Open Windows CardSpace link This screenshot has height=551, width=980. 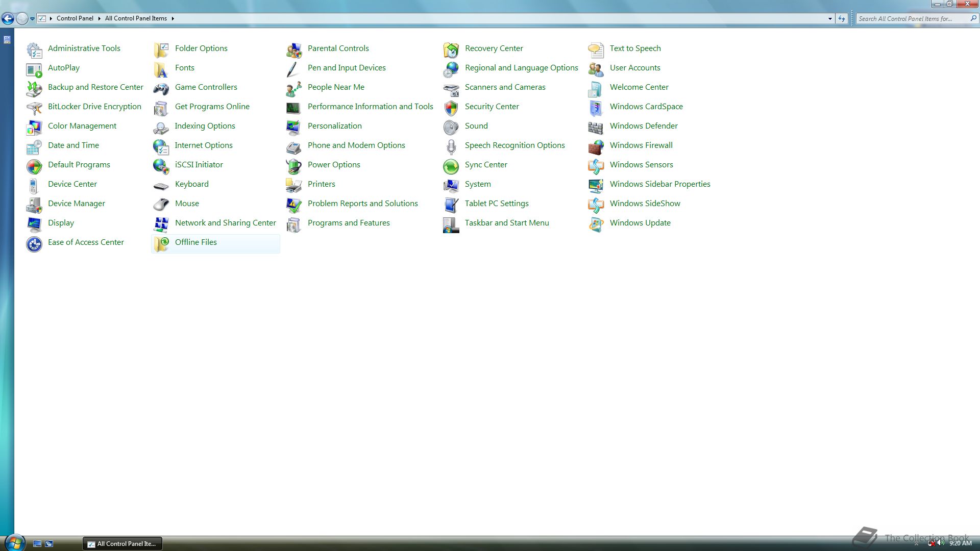(x=646, y=106)
